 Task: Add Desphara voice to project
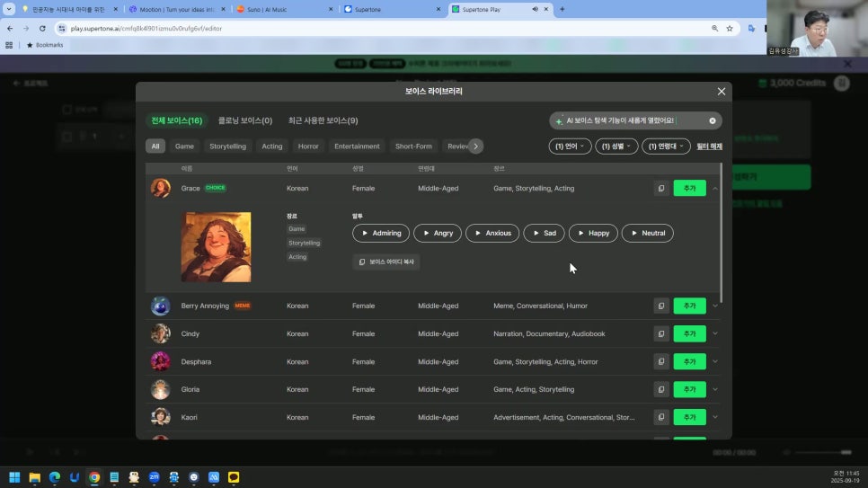tap(689, 361)
